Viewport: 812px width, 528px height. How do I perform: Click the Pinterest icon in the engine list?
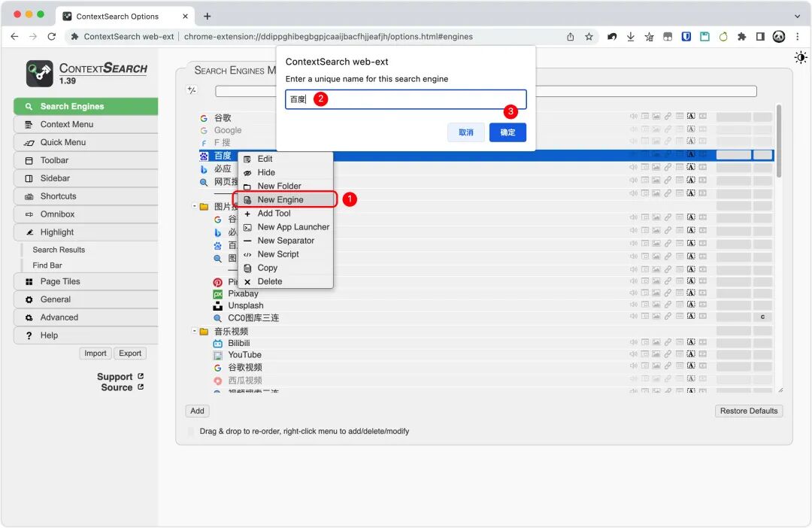click(x=218, y=282)
